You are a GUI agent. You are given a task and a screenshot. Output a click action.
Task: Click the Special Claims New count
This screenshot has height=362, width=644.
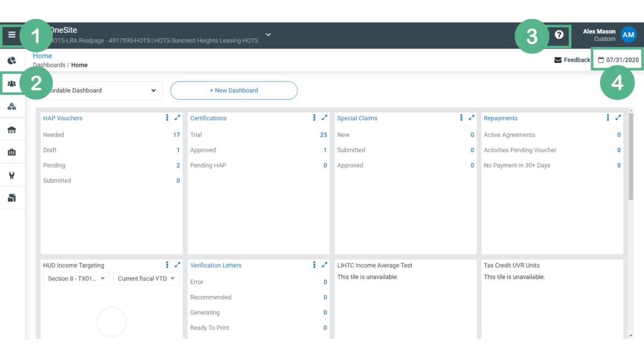click(472, 135)
